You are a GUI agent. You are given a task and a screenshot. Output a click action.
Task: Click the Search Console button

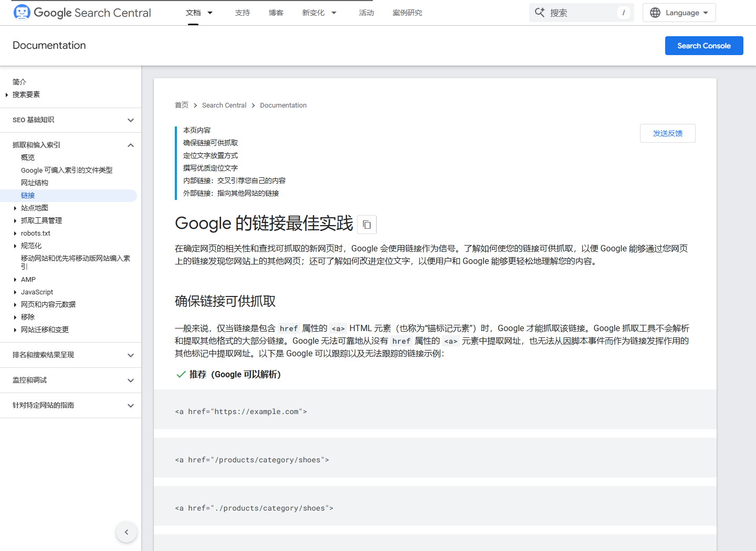tap(704, 46)
